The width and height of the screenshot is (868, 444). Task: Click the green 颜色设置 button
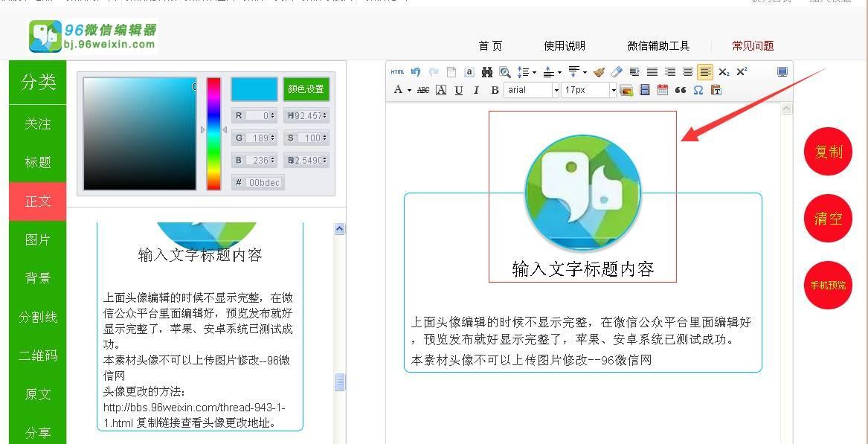pyautogui.click(x=306, y=89)
